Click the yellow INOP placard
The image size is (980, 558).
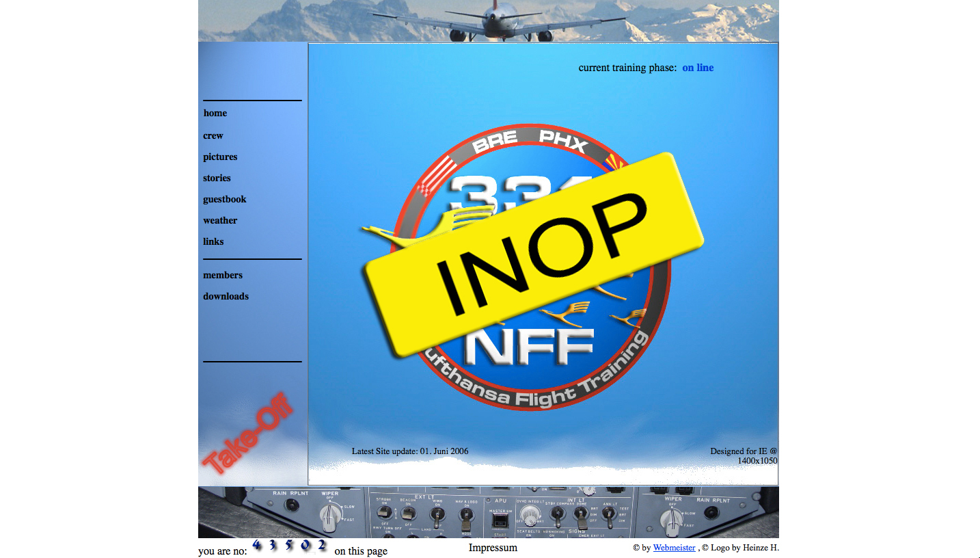pos(534,254)
